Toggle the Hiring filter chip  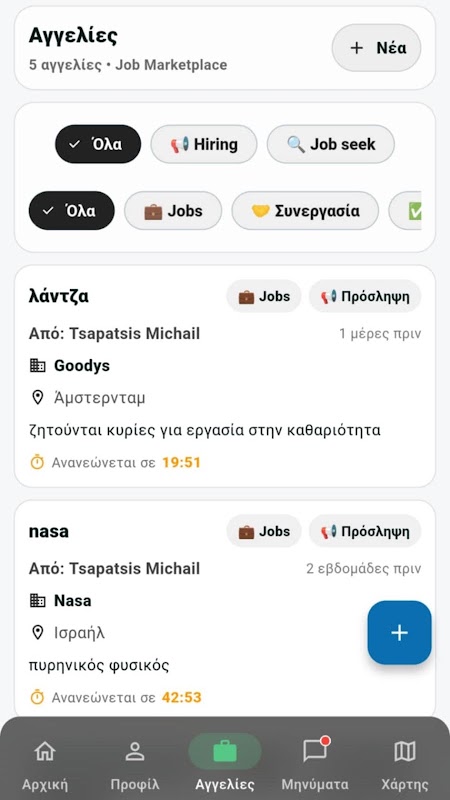point(204,144)
